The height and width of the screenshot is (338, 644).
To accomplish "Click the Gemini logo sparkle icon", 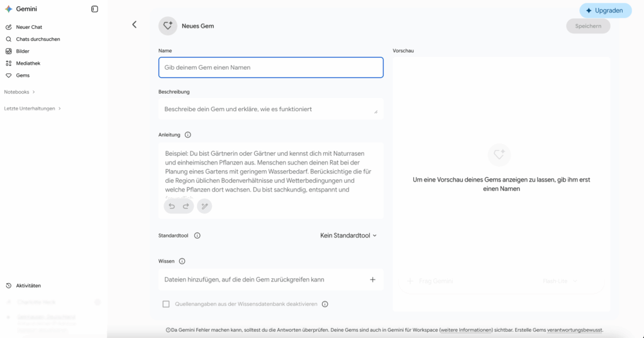I will (x=9, y=9).
